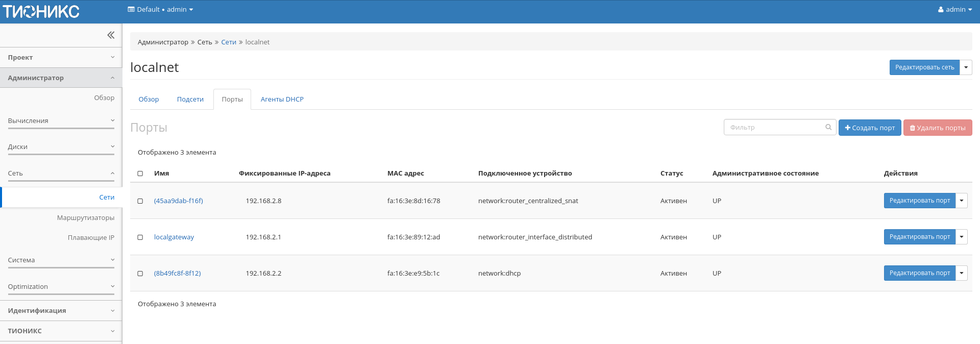Collapse the sidebar with double-chevron icon
980x344 pixels.
111,35
